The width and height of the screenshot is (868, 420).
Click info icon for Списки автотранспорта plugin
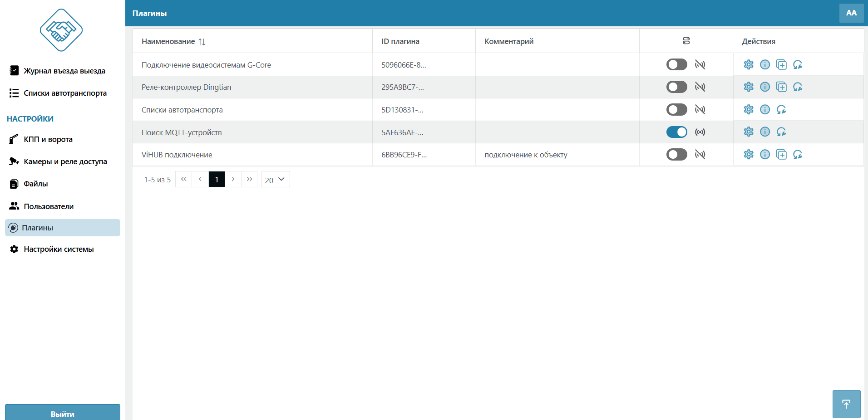click(x=764, y=109)
